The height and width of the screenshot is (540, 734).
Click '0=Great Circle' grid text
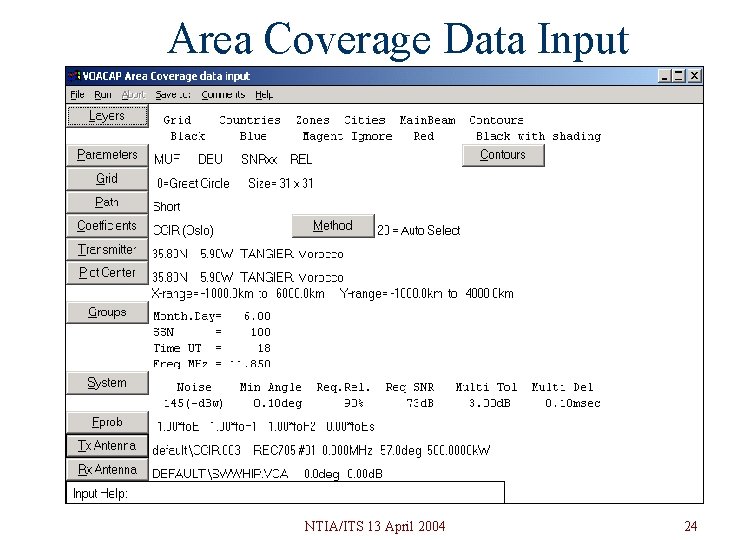[x=193, y=183]
